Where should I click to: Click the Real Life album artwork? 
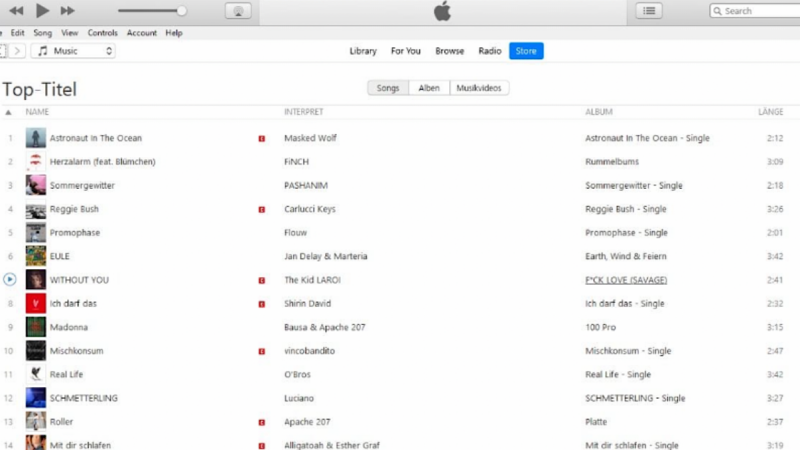point(36,374)
